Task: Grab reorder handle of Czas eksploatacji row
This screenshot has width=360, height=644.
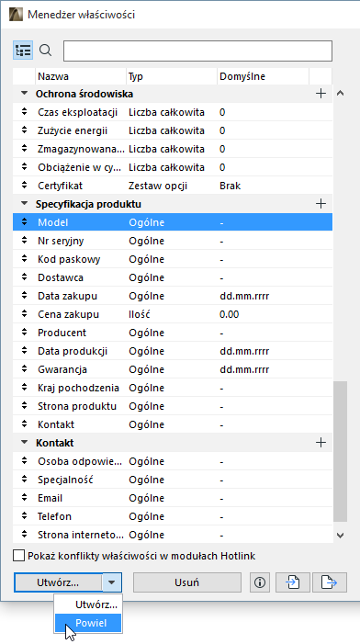Action: coord(24,112)
